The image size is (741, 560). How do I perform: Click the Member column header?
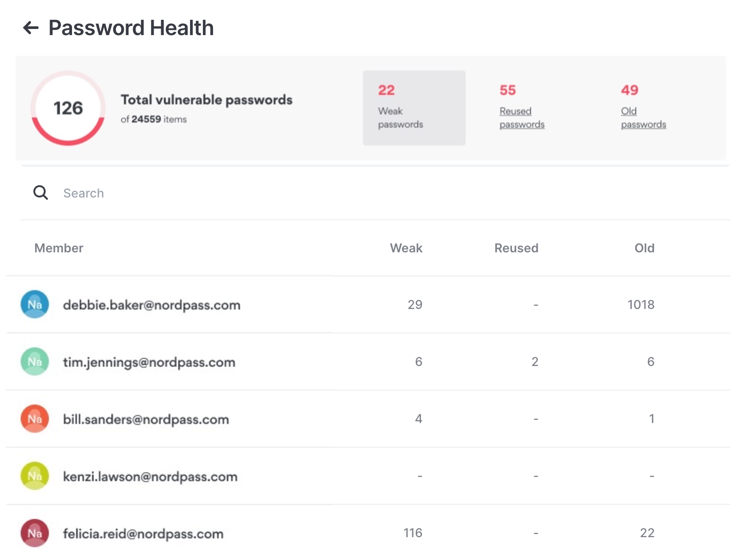click(59, 248)
